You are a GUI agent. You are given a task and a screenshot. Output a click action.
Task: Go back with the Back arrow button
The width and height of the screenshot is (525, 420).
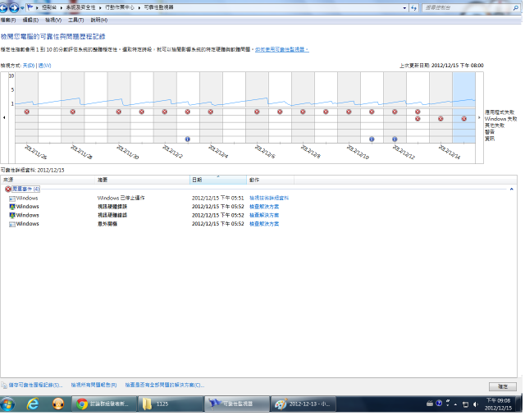[x=3, y=7]
